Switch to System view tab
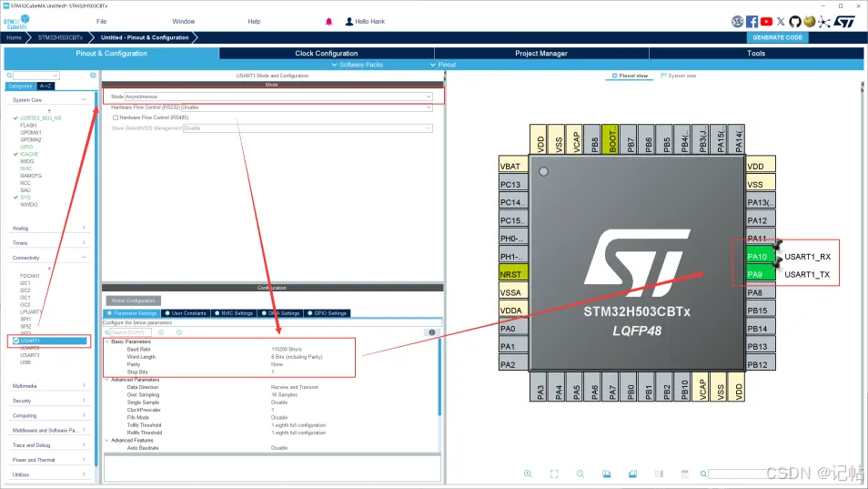This screenshot has width=868, height=489. click(679, 76)
